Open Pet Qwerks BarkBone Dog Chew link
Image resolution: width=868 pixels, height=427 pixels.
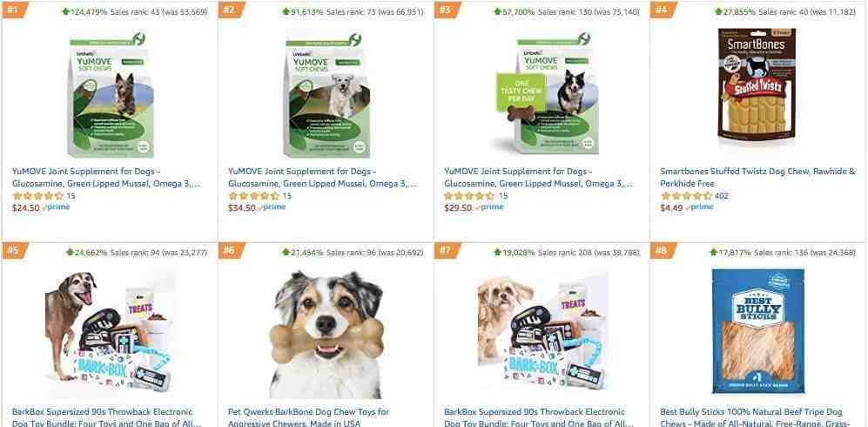click(308, 417)
